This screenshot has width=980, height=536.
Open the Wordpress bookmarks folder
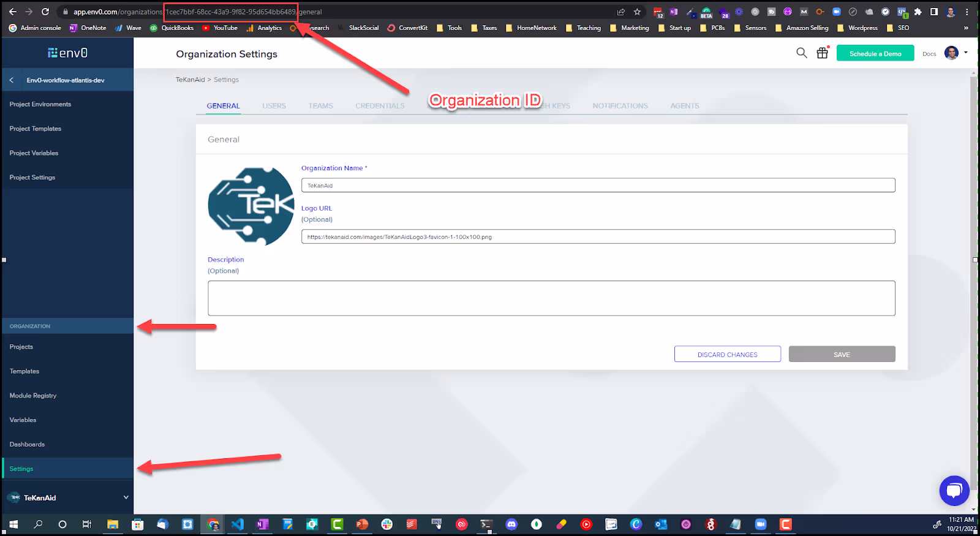point(858,28)
